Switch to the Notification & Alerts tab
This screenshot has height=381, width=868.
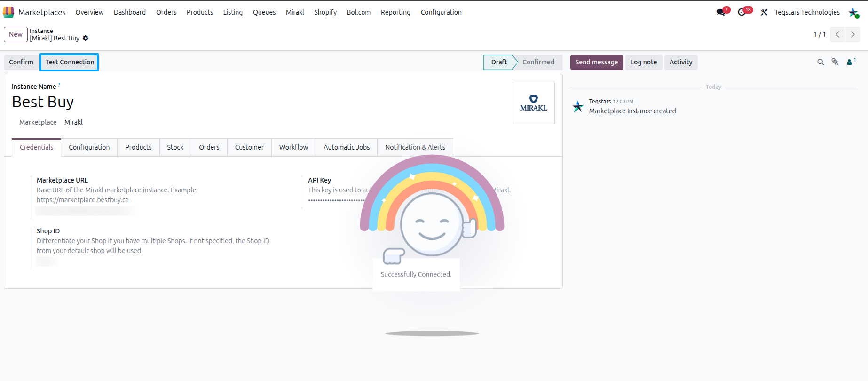pyautogui.click(x=415, y=147)
